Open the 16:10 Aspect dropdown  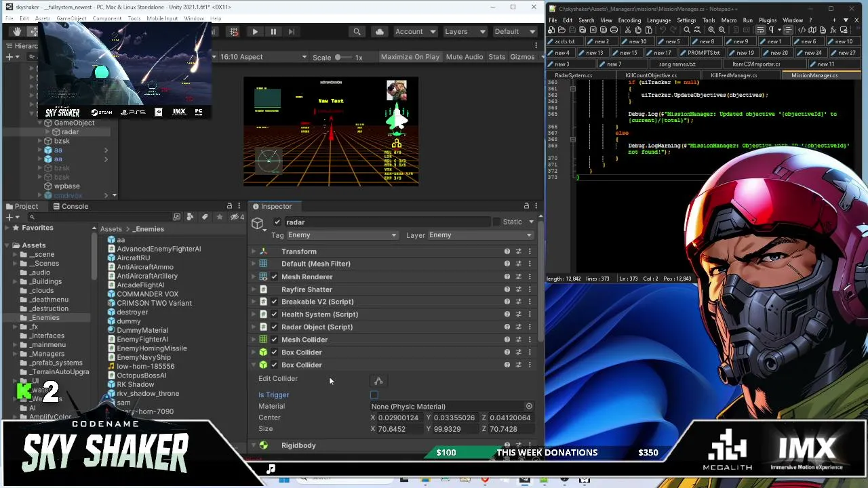pyautogui.click(x=263, y=57)
